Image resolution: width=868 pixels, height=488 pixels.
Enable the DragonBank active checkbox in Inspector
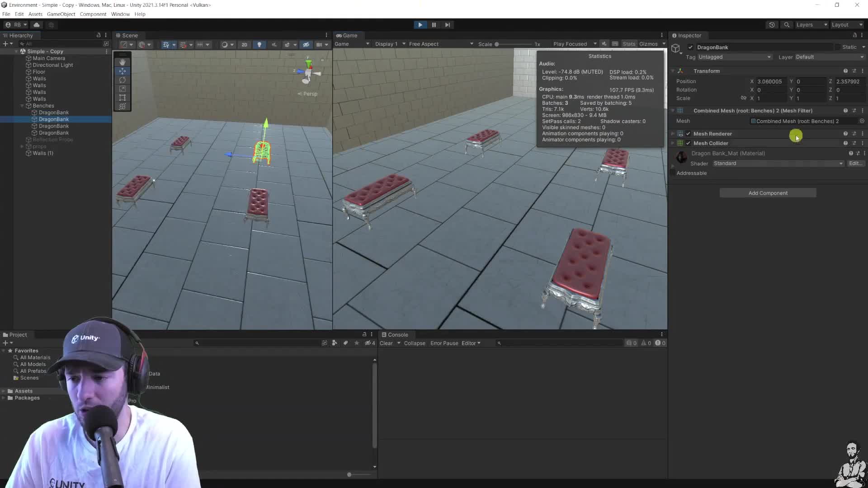click(690, 47)
